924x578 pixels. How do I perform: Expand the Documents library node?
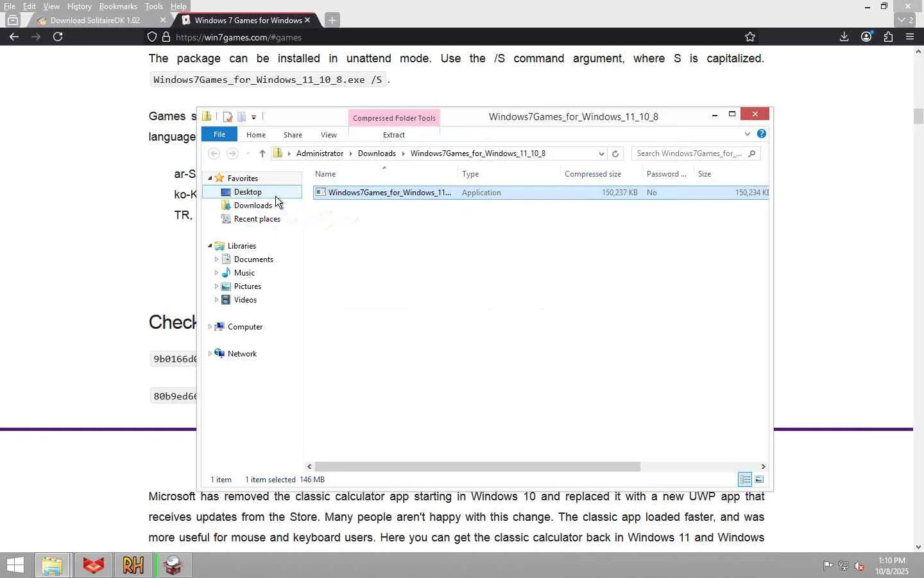216,259
